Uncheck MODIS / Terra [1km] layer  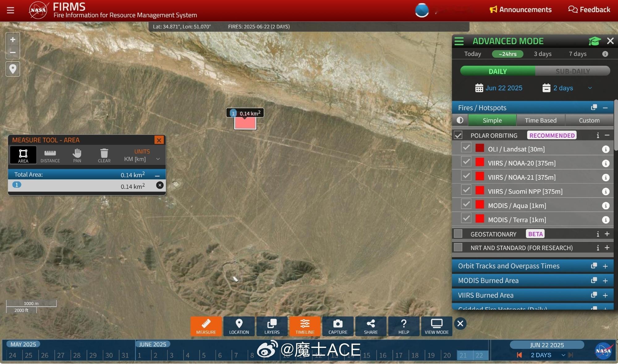466,218
